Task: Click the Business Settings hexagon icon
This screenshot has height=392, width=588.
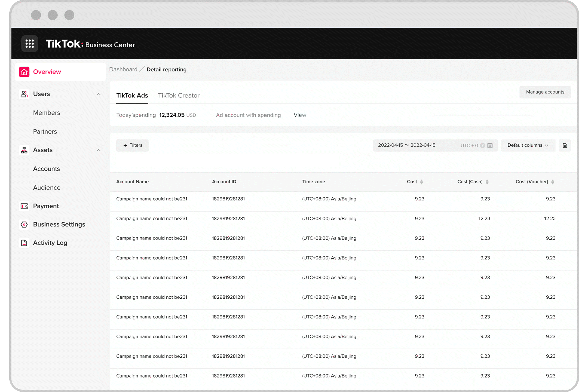Action: (24, 224)
